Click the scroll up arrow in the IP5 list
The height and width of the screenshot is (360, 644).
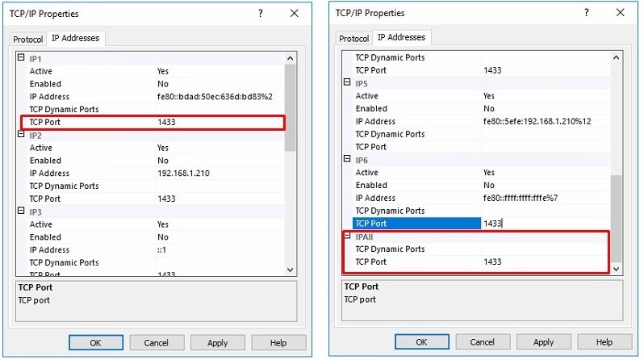point(617,58)
